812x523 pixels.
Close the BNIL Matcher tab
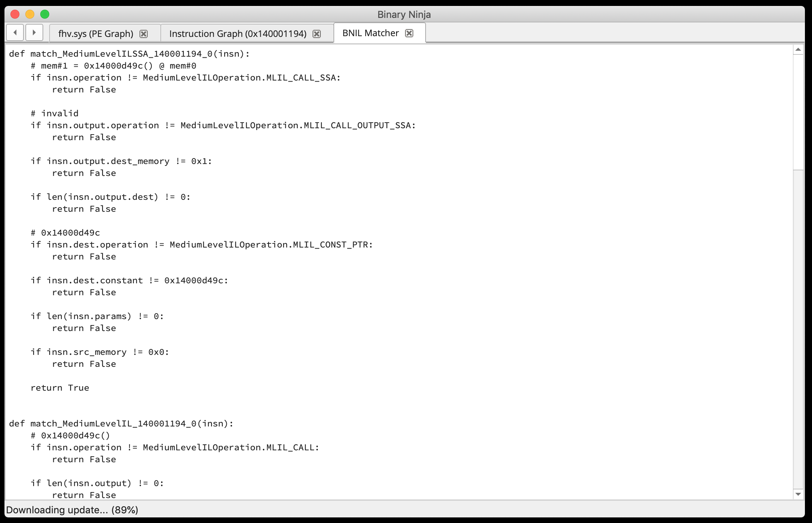tap(409, 33)
